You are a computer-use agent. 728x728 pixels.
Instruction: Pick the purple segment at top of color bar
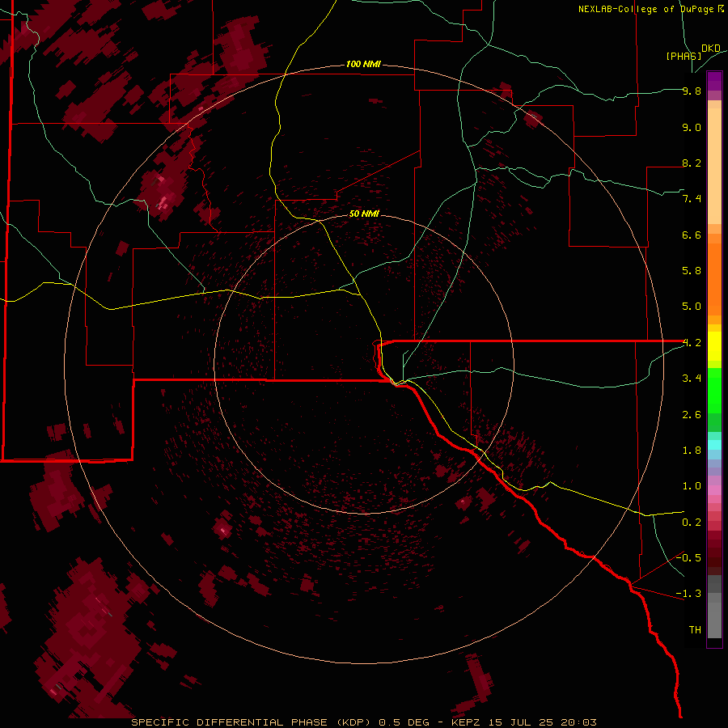[714, 81]
